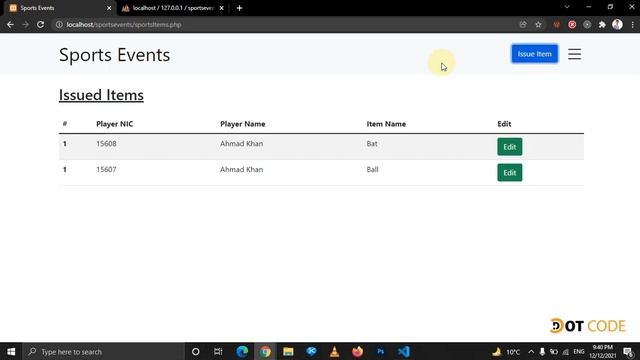
Task: Launch Firefox from the taskbar
Action: [358, 351]
